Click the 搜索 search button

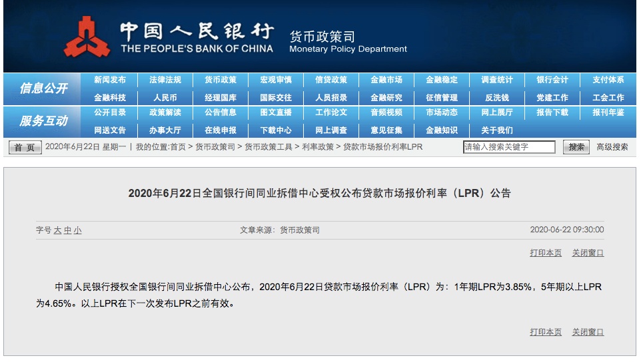tap(576, 147)
